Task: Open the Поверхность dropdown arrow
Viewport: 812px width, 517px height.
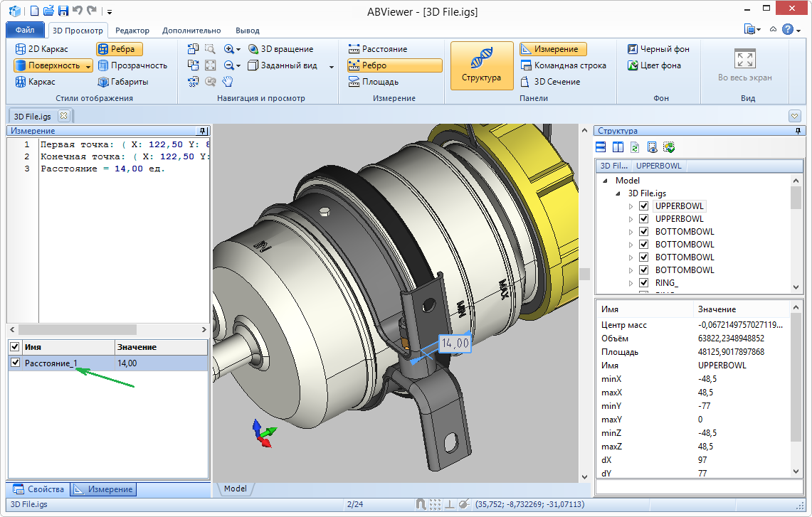Action: (x=88, y=66)
